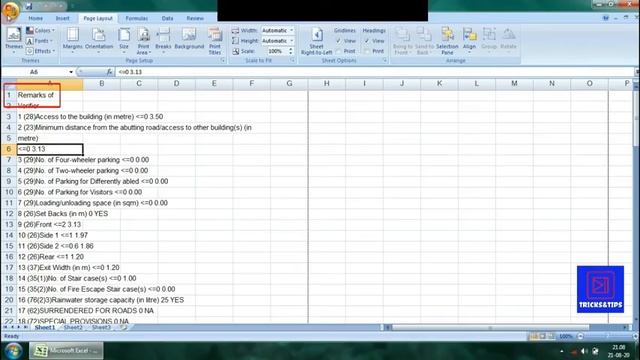This screenshot has width=640, height=360.
Task: Toggle Headings Print checkbox
Action: point(367,51)
